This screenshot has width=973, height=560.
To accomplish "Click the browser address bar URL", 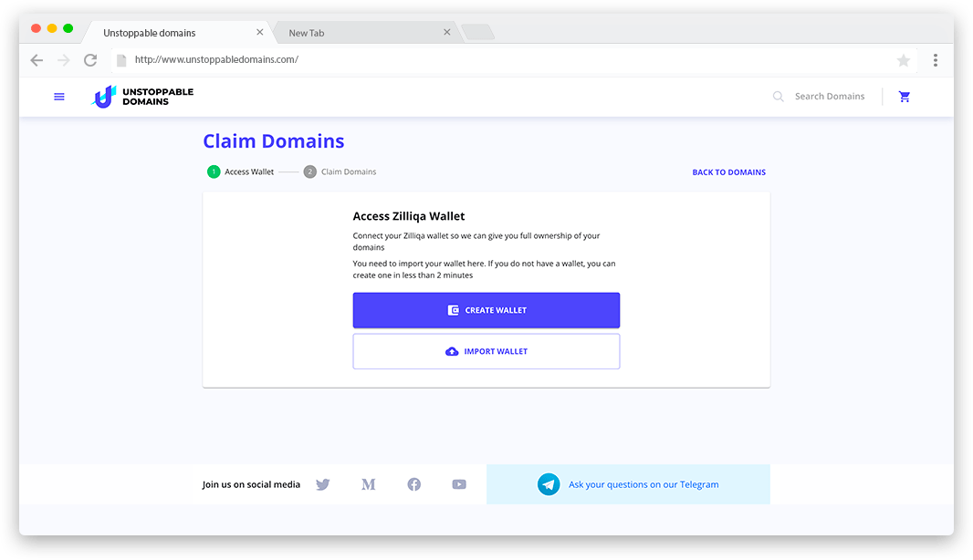I will click(216, 59).
